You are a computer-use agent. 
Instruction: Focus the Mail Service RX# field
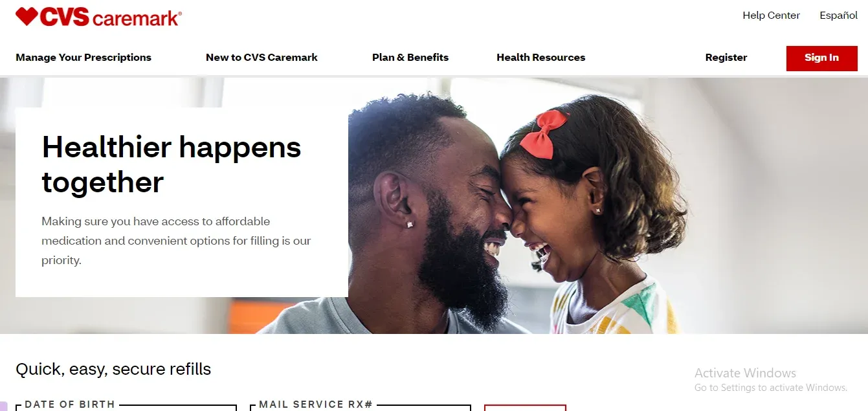pyautogui.click(x=361, y=407)
